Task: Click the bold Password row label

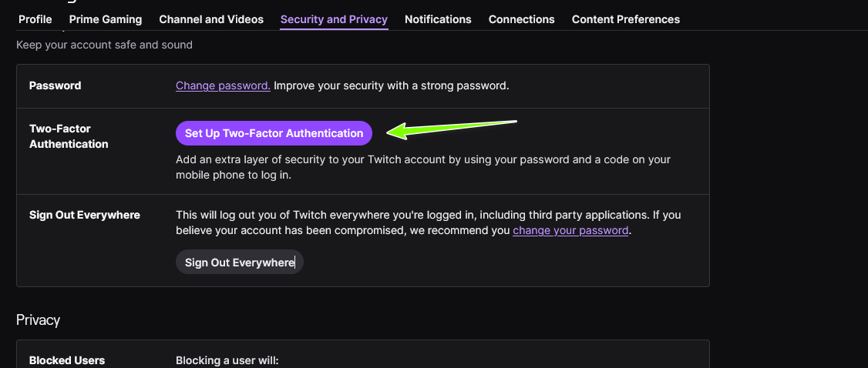Action: (55, 85)
